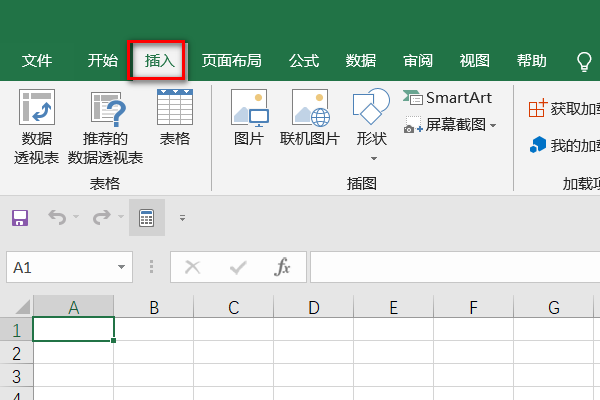Viewport: 600px width, 400px height.
Task: Select column G header
Action: tap(554, 307)
